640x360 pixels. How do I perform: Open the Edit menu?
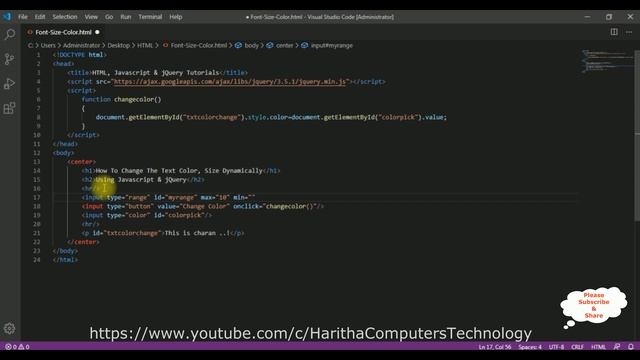[x=40, y=17]
